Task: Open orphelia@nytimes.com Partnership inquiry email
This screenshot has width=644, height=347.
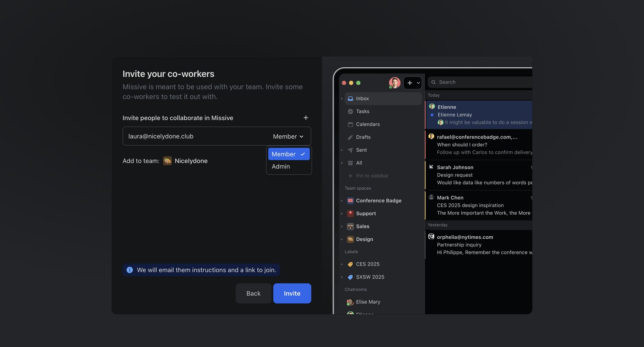Action: (479, 245)
